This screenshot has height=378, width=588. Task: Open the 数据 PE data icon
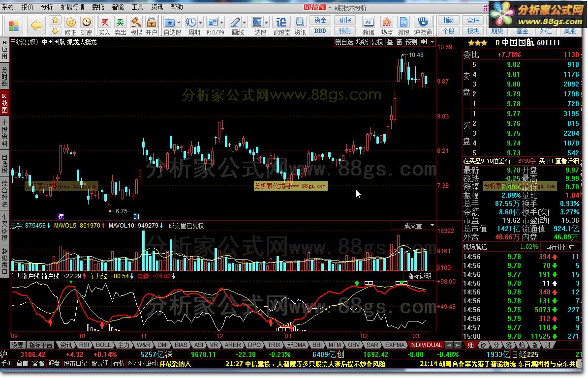(368, 26)
